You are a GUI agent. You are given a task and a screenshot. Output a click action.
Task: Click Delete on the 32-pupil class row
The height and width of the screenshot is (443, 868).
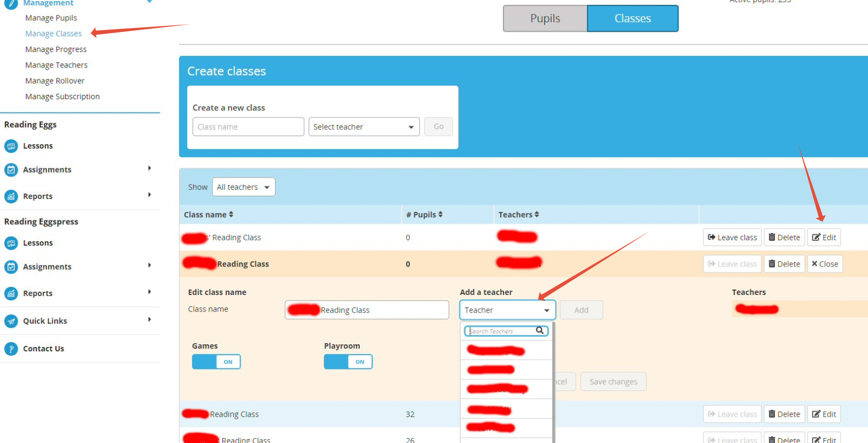click(784, 414)
